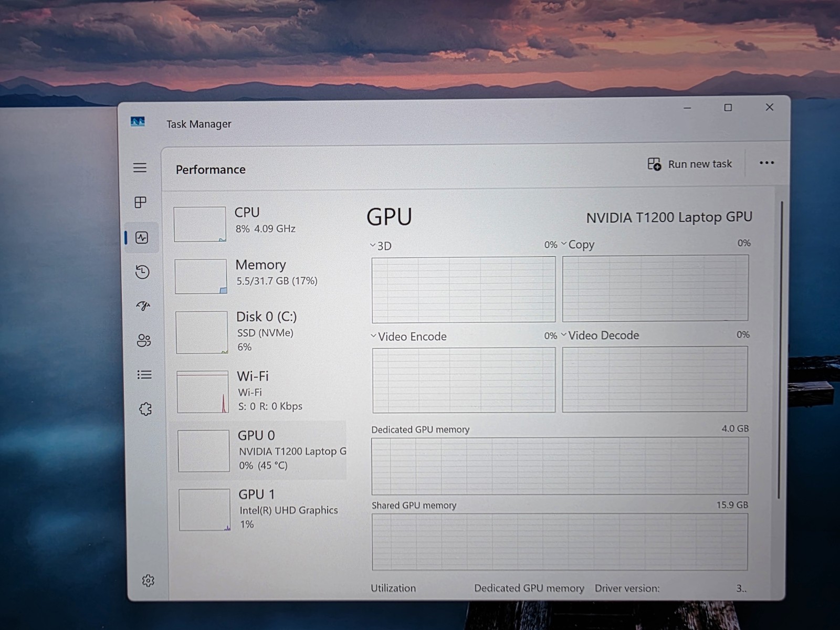This screenshot has width=840, height=630.
Task: Click the Wi-Fi mini graph thumbnail
Action: point(203,392)
